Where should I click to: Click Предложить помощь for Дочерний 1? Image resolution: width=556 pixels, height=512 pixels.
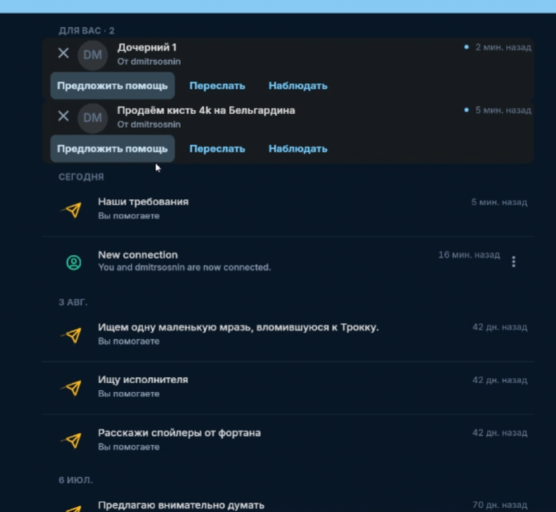pos(112,86)
